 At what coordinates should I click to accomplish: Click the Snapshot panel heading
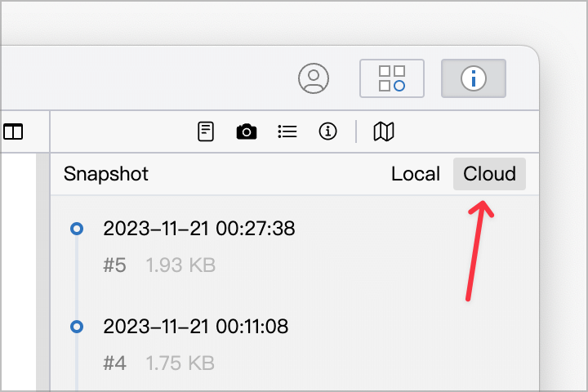tap(105, 174)
